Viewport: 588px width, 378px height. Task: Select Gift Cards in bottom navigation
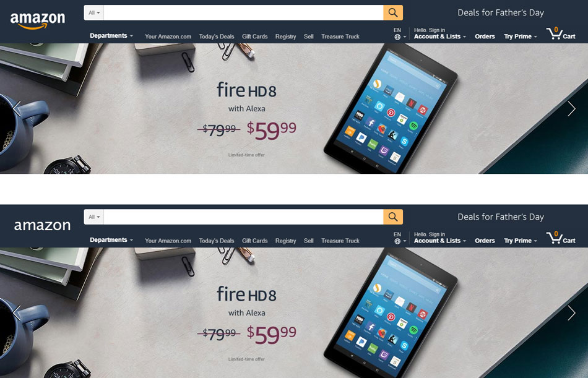coord(254,241)
